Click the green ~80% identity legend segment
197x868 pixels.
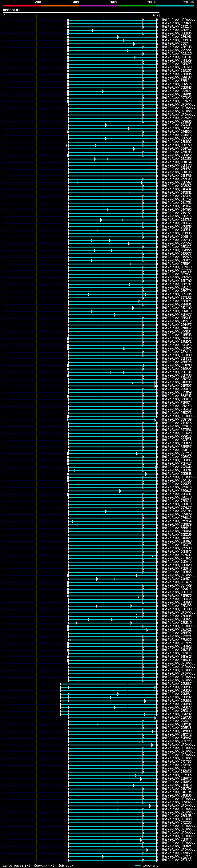[x=137, y=6]
